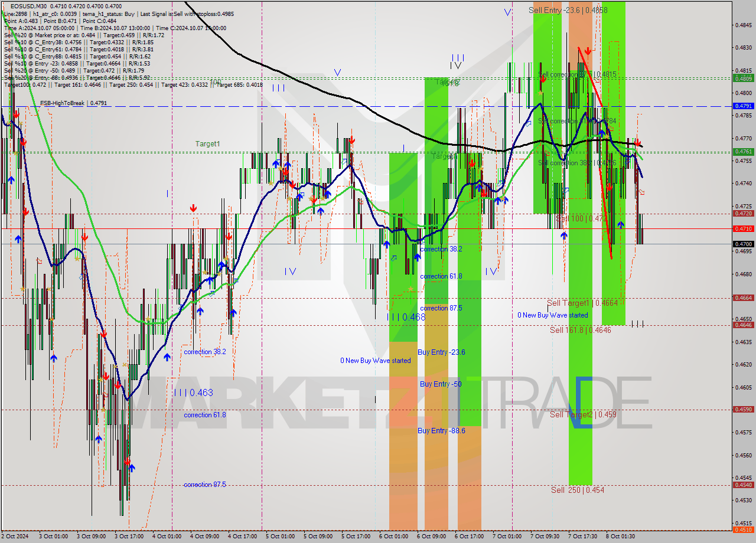Screen dimensions: 756x543
Task: Click the 0.4620 price axis value
Action: click(x=743, y=365)
